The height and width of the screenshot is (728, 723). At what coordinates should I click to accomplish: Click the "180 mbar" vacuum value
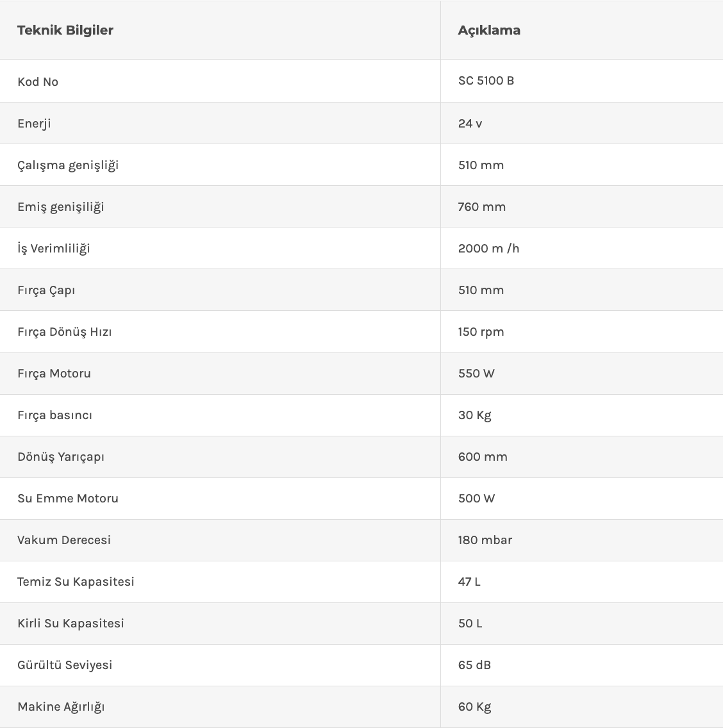tap(485, 540)
